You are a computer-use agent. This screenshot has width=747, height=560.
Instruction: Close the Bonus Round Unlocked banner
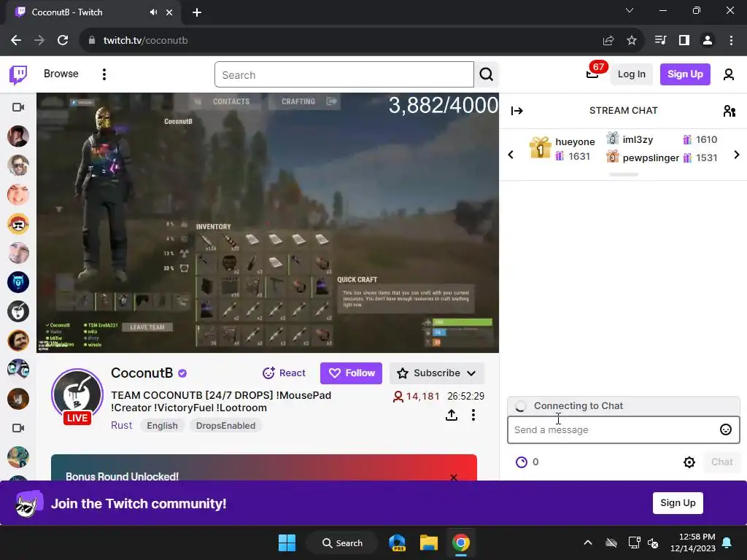click(454, 477)
